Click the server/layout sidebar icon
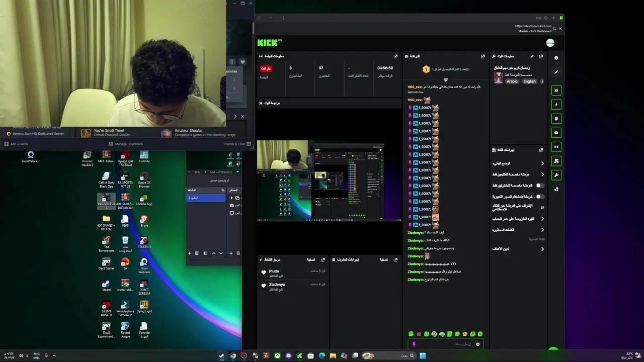The image size is (644, 362). click(556, 161)
